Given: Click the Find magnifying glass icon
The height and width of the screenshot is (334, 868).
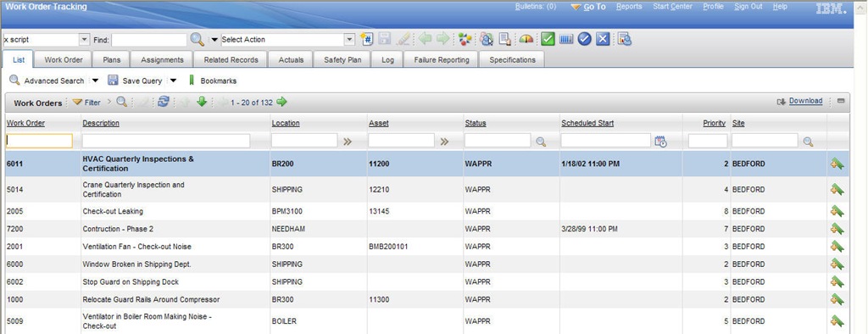Looking at the screenshot, I should pyautogui.click(x=197, y=39).
